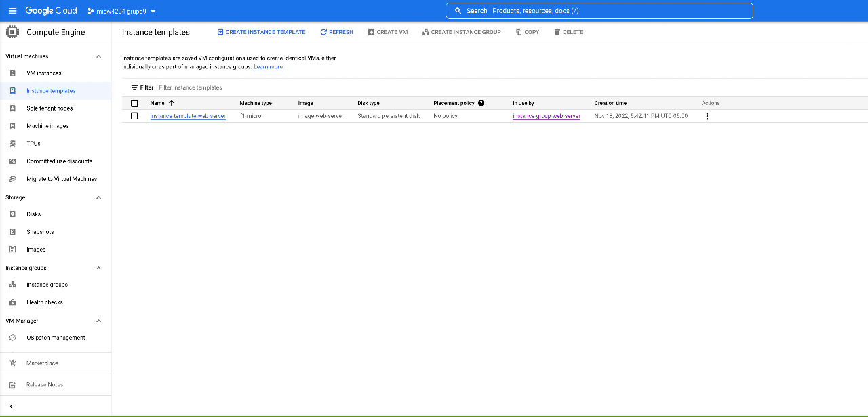Toggle the Name column sort arrow
The width and height of the screenshot is (868, 417).
tap(170, 103)
